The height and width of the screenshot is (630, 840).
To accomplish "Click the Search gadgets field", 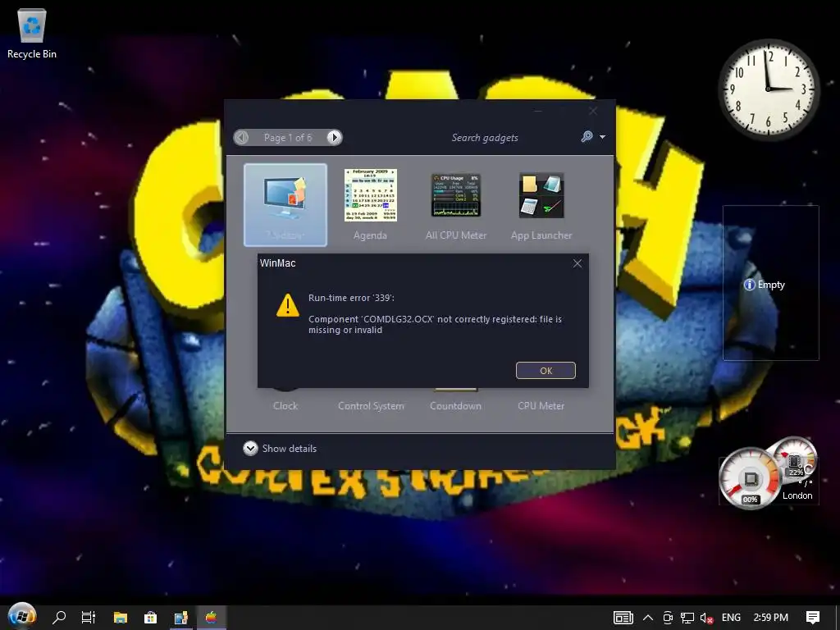I will (x=485, y=138).
